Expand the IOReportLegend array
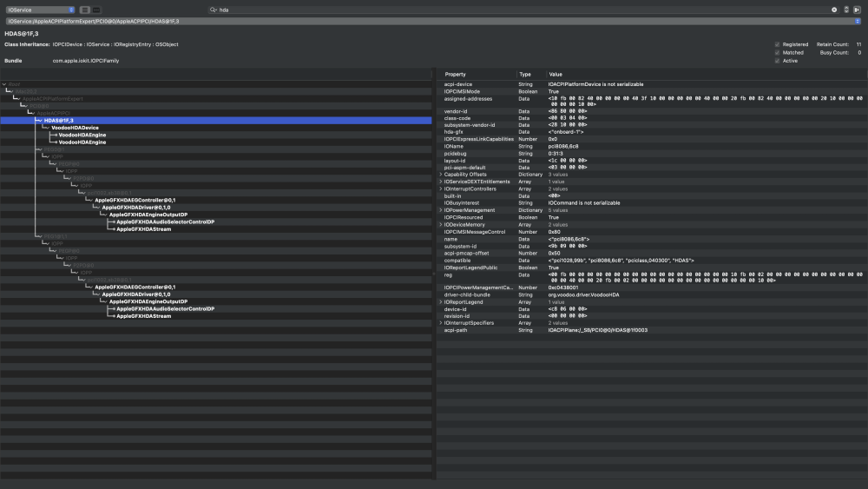 tap(441, 302)
